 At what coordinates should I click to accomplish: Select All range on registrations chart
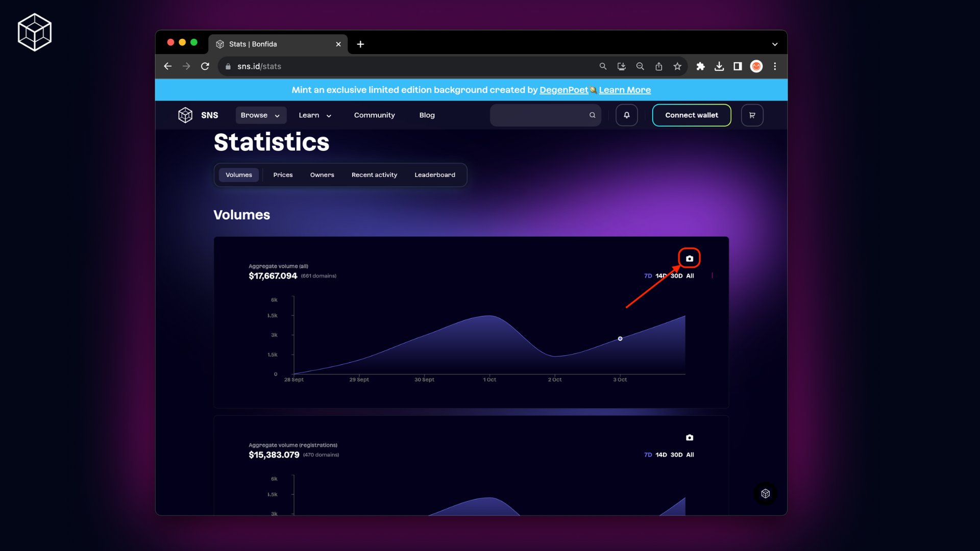(x=690, y=455)
